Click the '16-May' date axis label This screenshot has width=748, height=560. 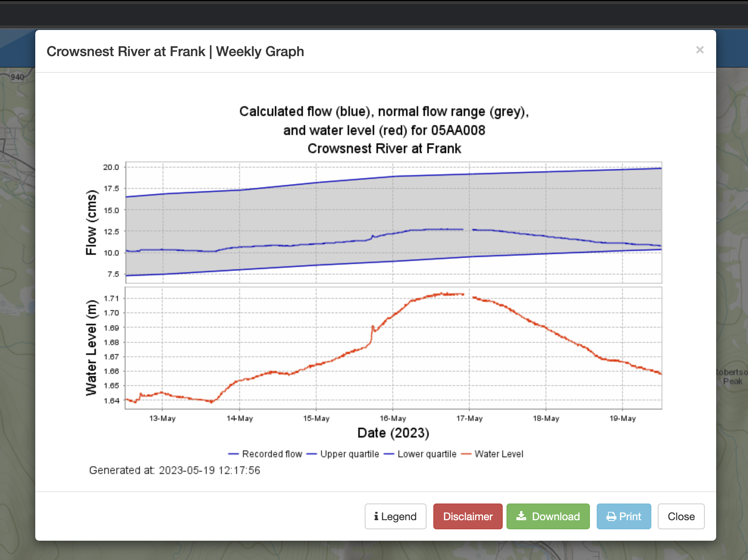(393, 418)
